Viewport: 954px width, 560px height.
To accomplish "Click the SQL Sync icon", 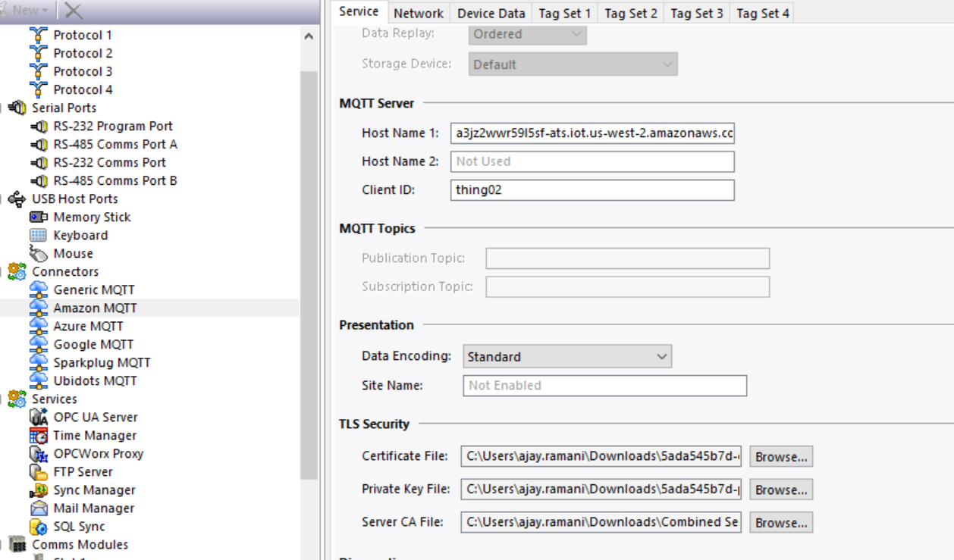I will tap(38, 526).
